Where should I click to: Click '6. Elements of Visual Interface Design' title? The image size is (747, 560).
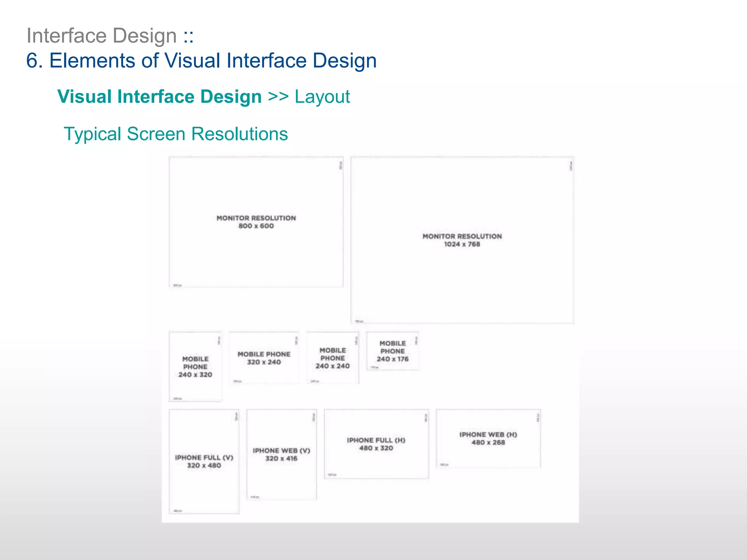click(201, 61)
